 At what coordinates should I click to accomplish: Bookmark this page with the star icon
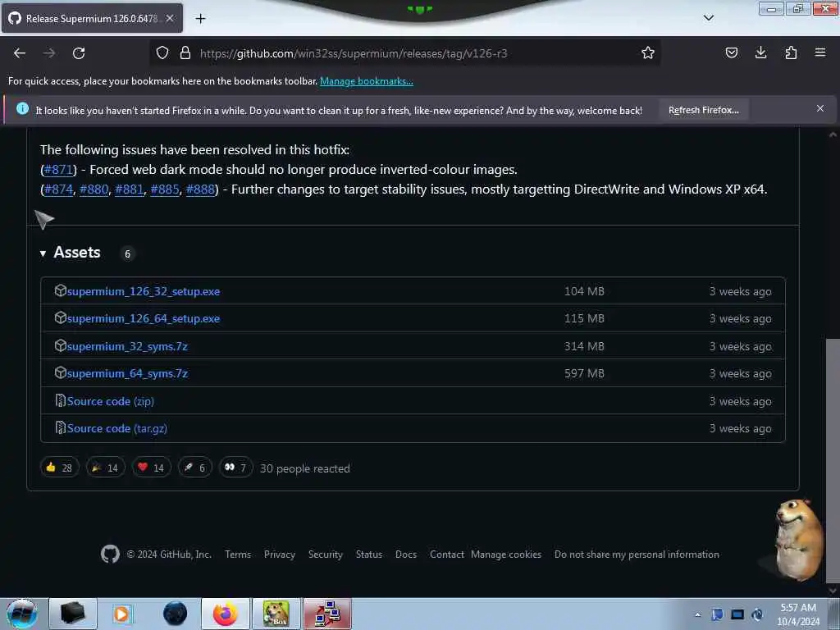pos(648,53)
